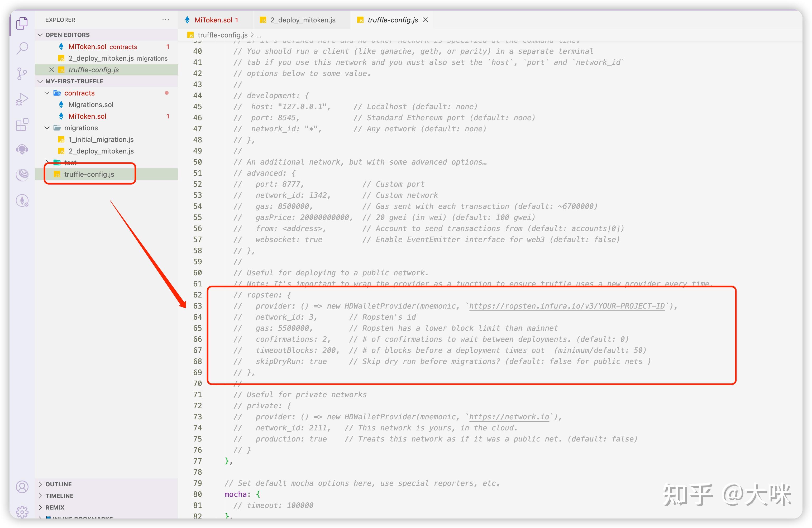Open the Source Control view icon
Screen dimensions: 812x528
(22, 73)
